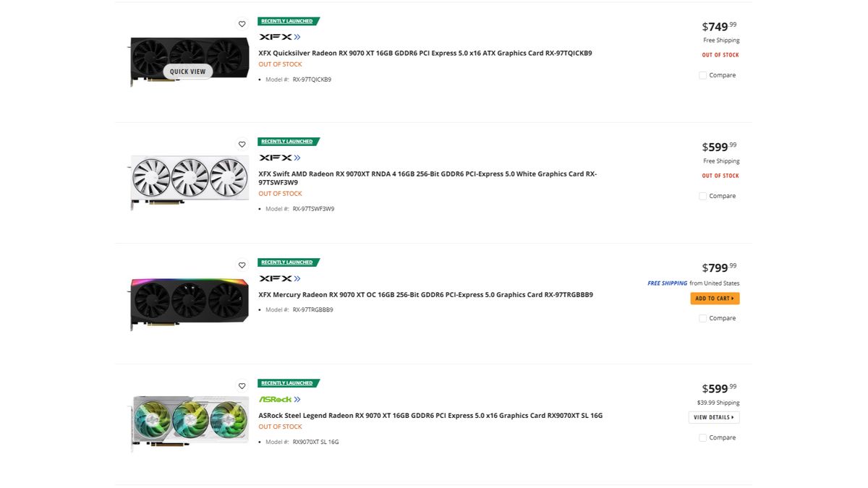This screenshot has width=868, height=488.
Task: Enable Compare on the XFX Mercury listing
Action: click(702, 318)
